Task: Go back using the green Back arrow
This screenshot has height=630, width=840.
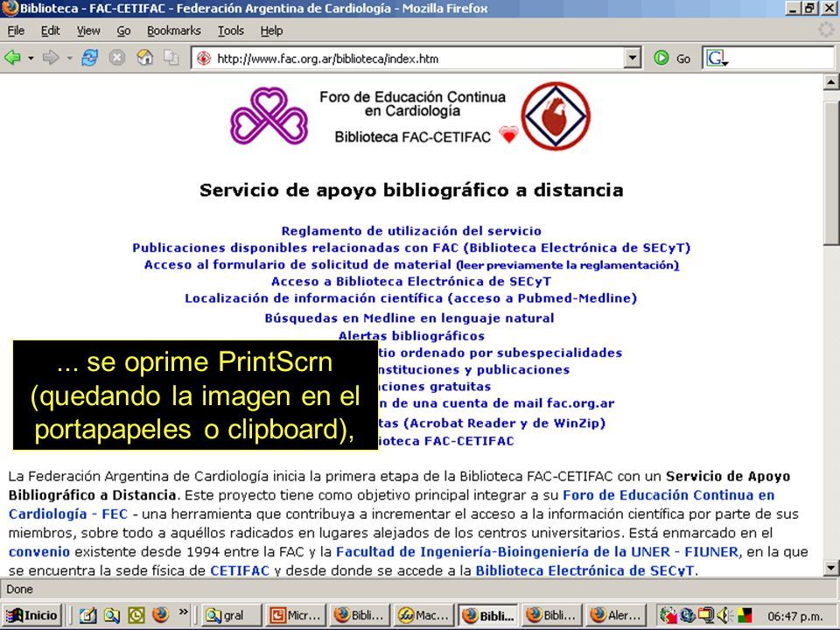Action: tap(11, 58)
